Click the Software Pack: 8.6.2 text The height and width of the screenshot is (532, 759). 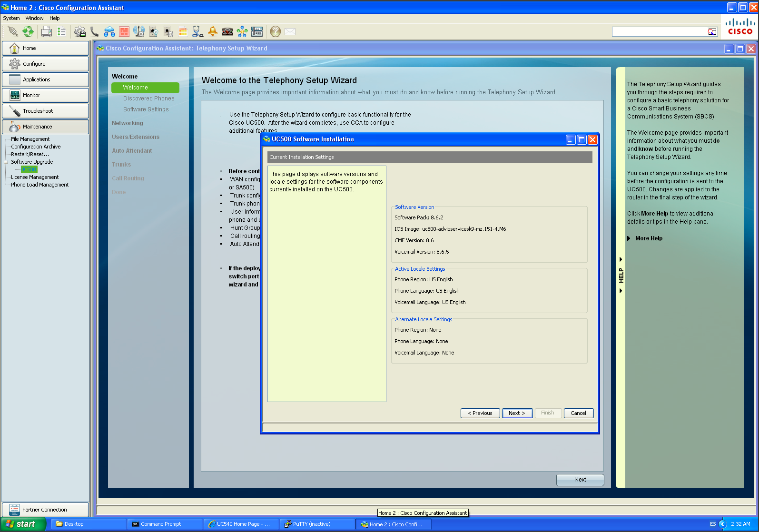(419, 217)
